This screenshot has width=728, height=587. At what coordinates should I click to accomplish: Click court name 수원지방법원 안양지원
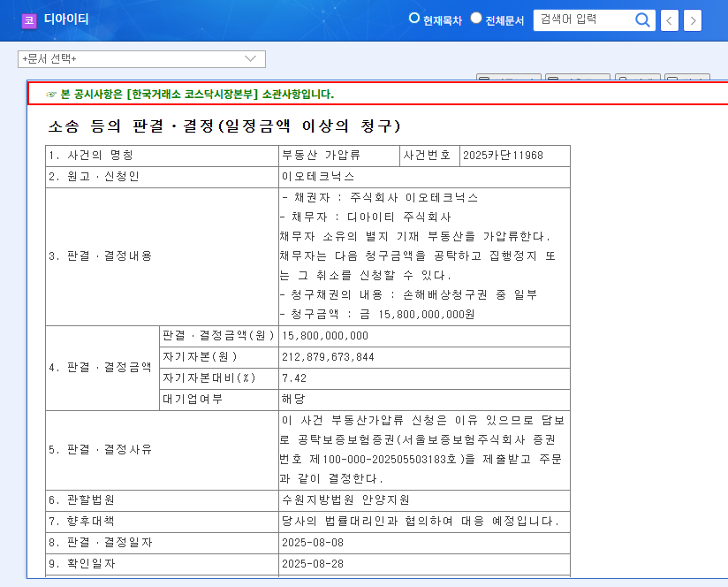click(346, 500)
